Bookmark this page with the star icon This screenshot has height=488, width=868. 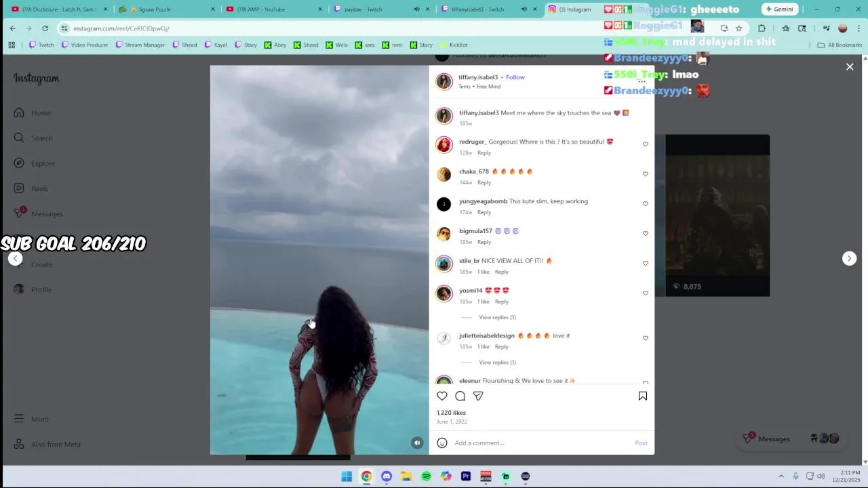pyautogui.click(x=738, y=28)
